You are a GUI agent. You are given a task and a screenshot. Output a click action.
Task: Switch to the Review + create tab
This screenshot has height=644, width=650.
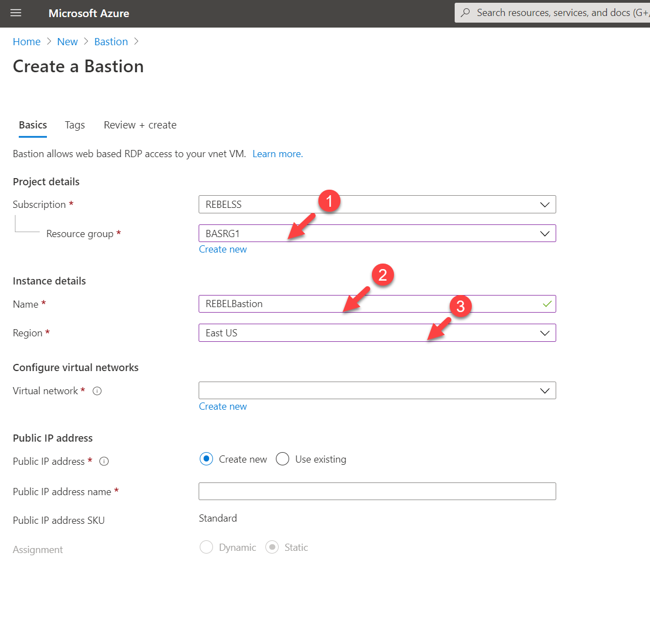(140, 125)
